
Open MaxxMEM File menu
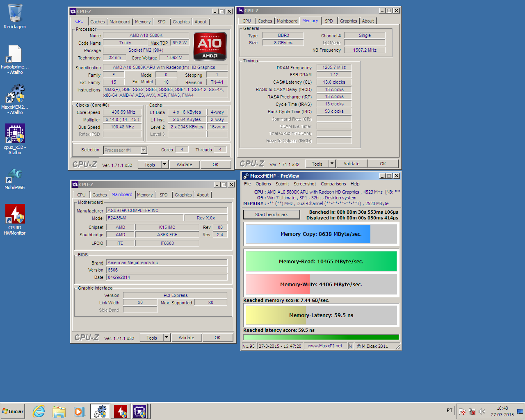247,184
